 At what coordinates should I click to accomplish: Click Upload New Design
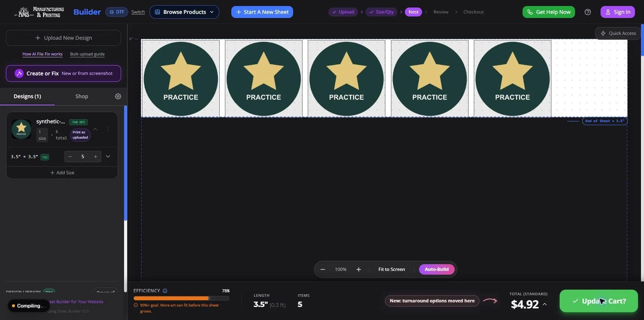click(63, 38)
